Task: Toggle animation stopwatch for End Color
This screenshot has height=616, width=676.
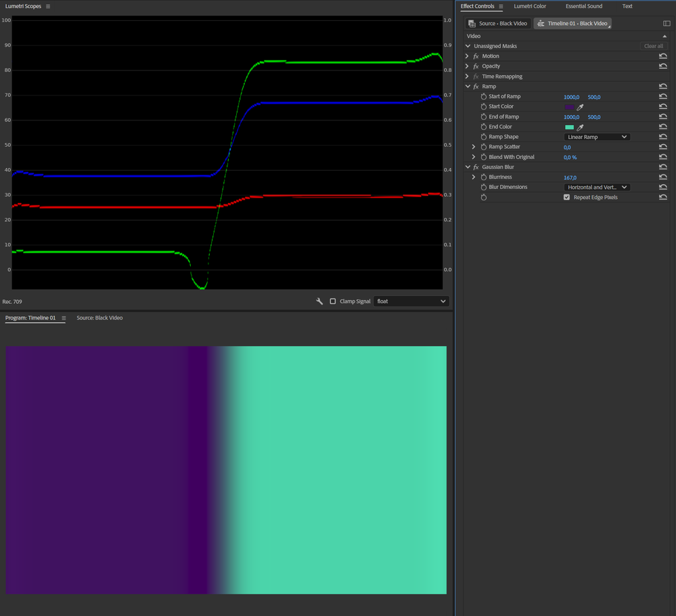Action: point(484,127)
